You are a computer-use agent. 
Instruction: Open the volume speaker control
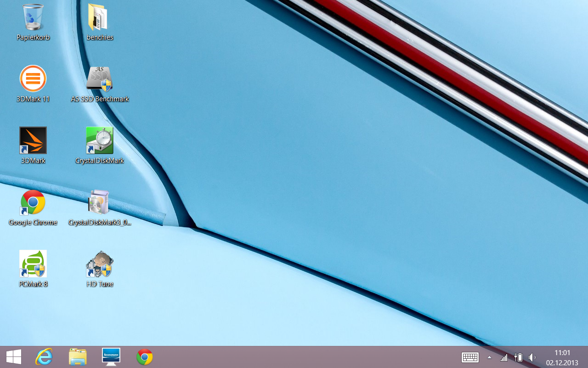pos(532,357)
